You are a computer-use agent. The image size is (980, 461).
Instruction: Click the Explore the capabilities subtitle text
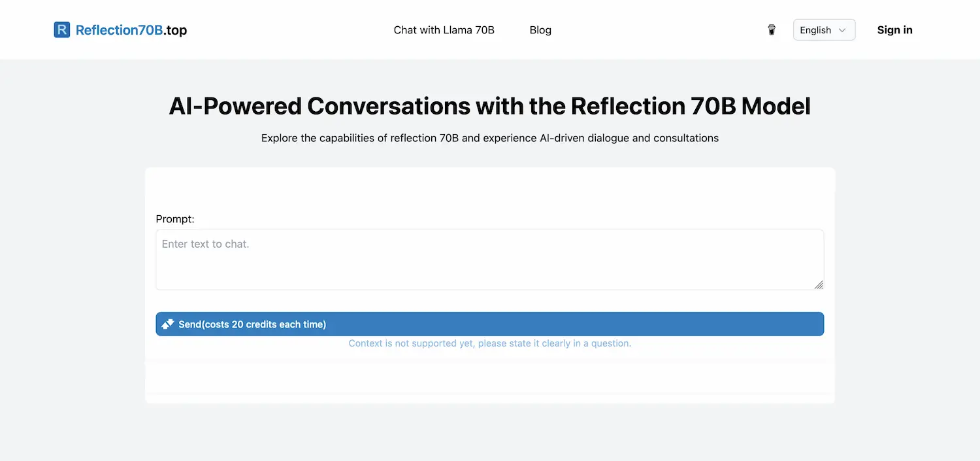pos(489,138)
